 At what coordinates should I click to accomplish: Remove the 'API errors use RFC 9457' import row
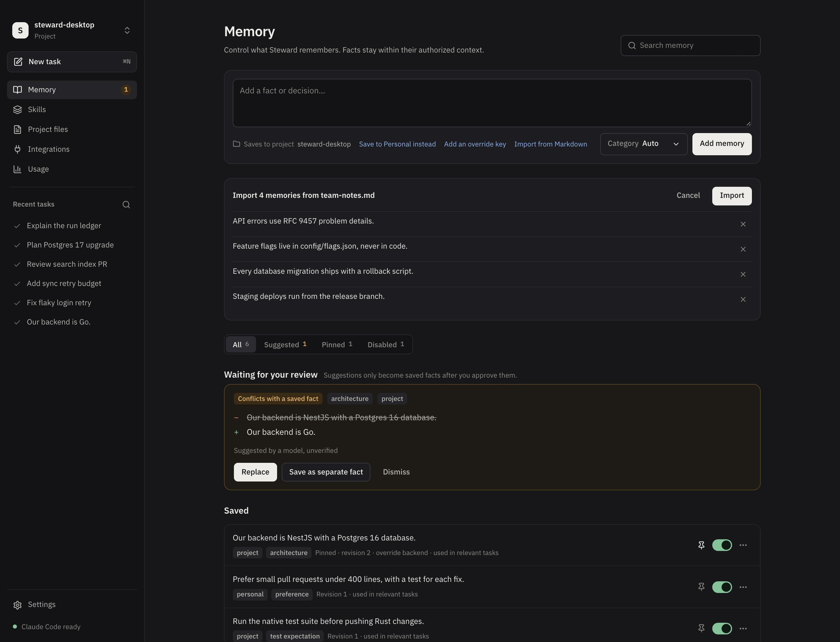tap(743, 224)
